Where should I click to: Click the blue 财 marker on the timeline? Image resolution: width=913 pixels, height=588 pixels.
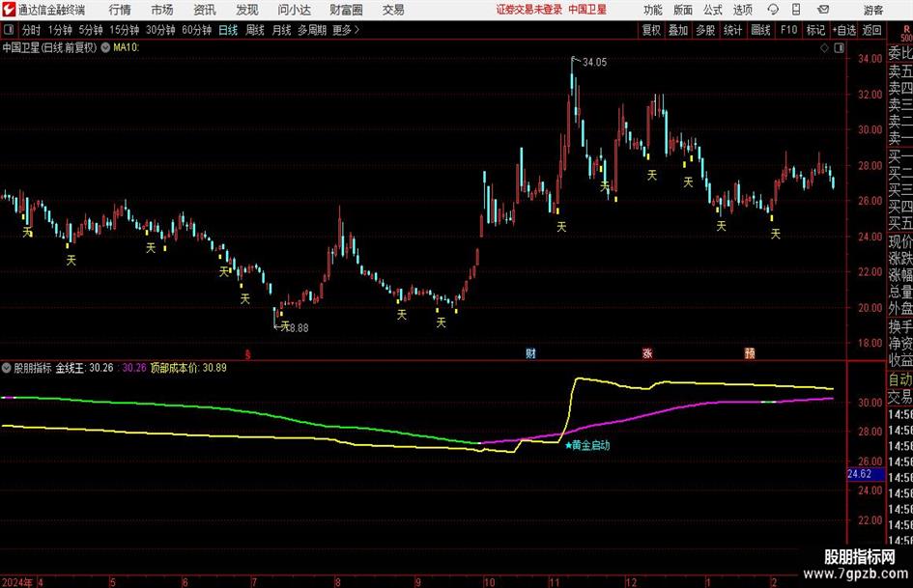[530, 353]
